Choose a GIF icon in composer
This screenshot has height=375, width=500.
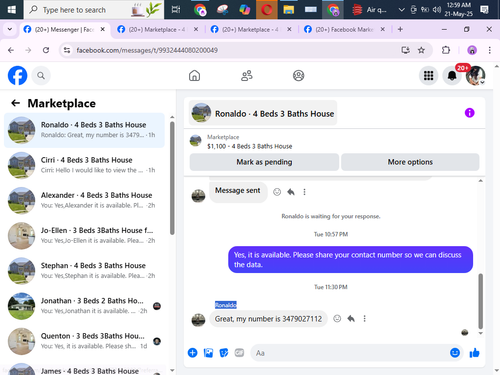click(239, 353)
